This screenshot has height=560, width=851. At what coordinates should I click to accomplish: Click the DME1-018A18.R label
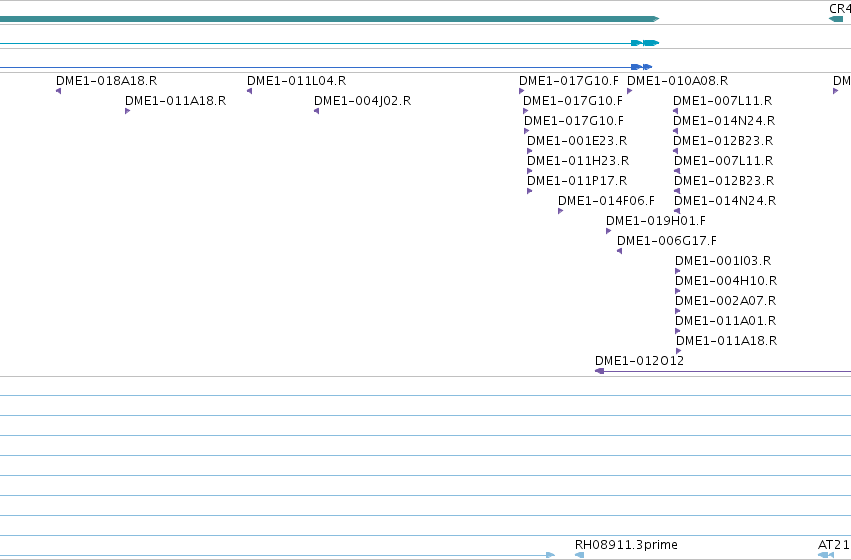106,81
